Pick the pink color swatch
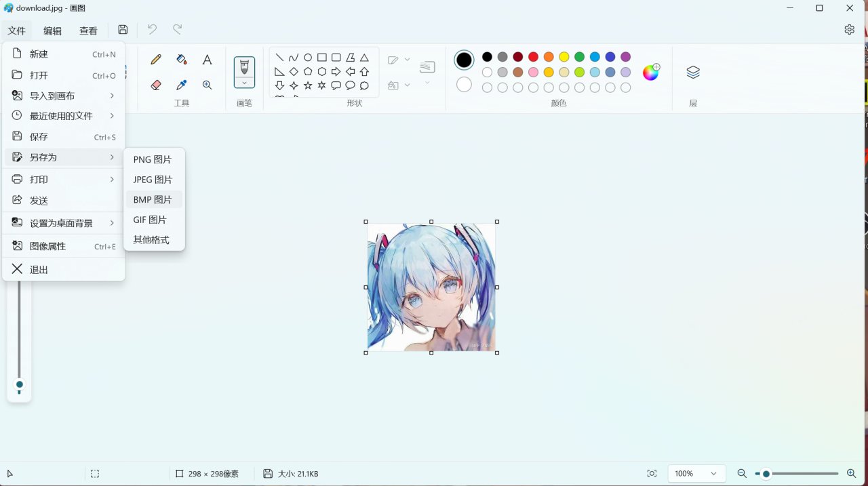Image resolution: width=868 pixels, height=486 pixels. click(533, 72)
